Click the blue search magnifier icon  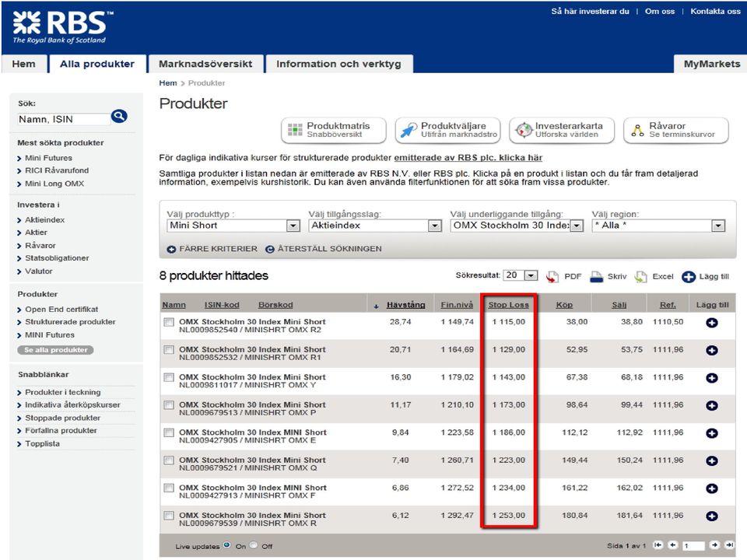pyautogui.click(x=119, y=116)
